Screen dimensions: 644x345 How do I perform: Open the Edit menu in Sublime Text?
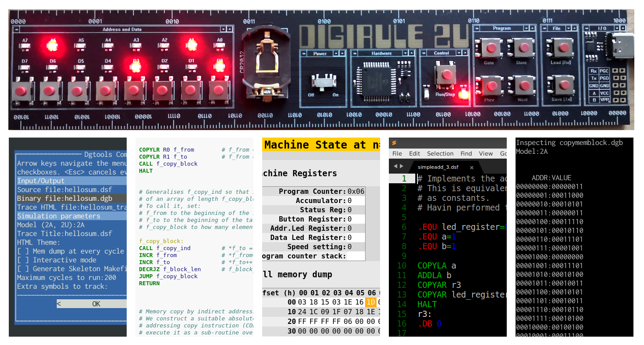[414, 154]
